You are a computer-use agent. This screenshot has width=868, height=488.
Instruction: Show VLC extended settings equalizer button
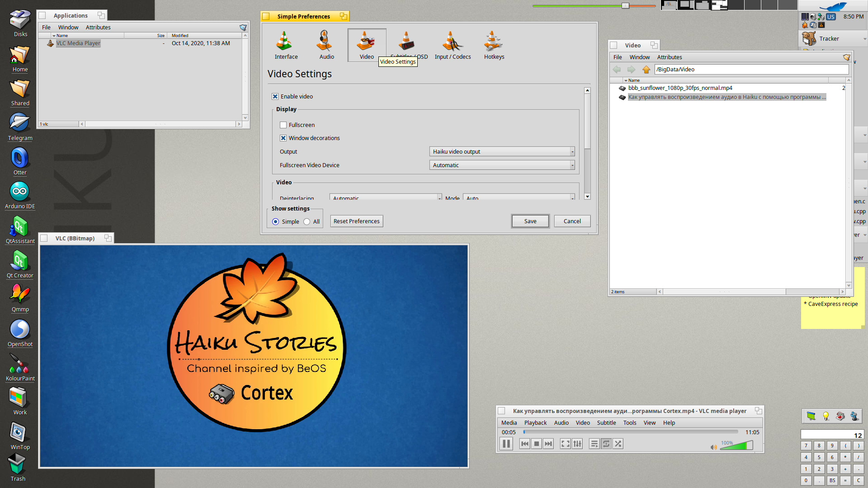tap(577, 444)
